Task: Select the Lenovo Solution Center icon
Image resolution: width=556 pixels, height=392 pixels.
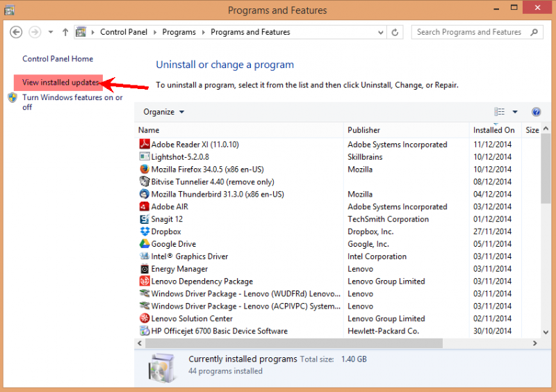Action: 145,318
